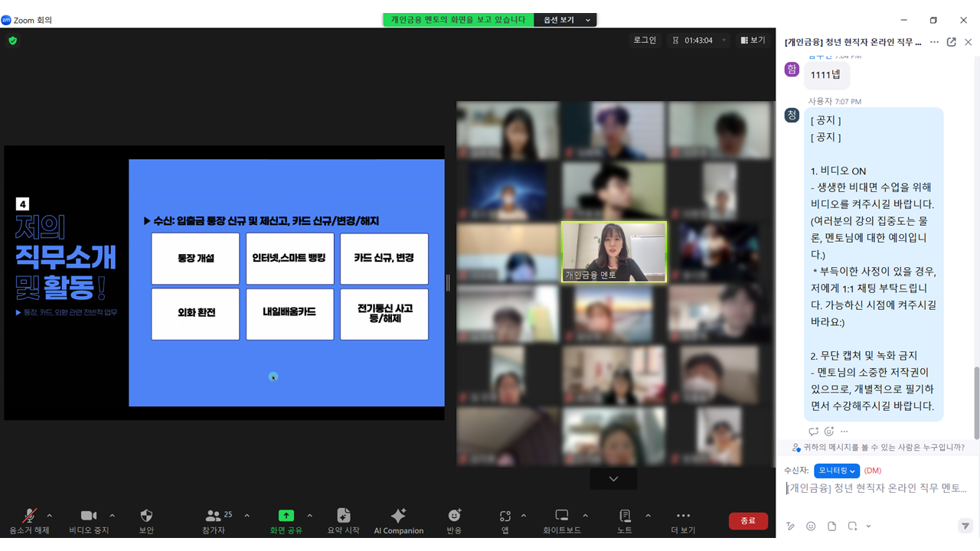The height and width of the screenshot is (551, 980).
Task: Open the 참가자 participants panel
Action: tap(214, 521)
